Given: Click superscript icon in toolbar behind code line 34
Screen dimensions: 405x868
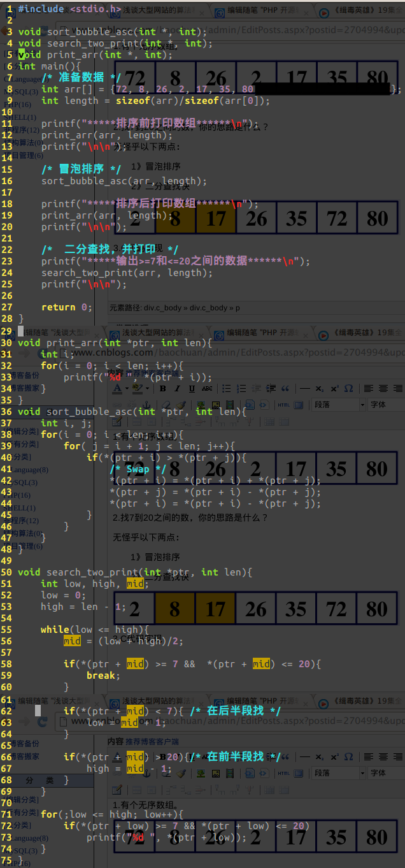Looking at the screenshot, I should pos(334,388).
